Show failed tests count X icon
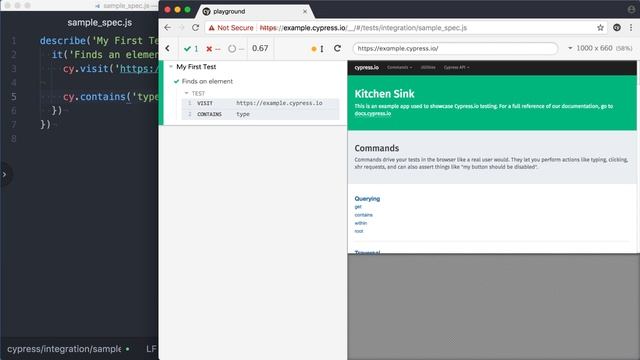 tap(209, 49)
